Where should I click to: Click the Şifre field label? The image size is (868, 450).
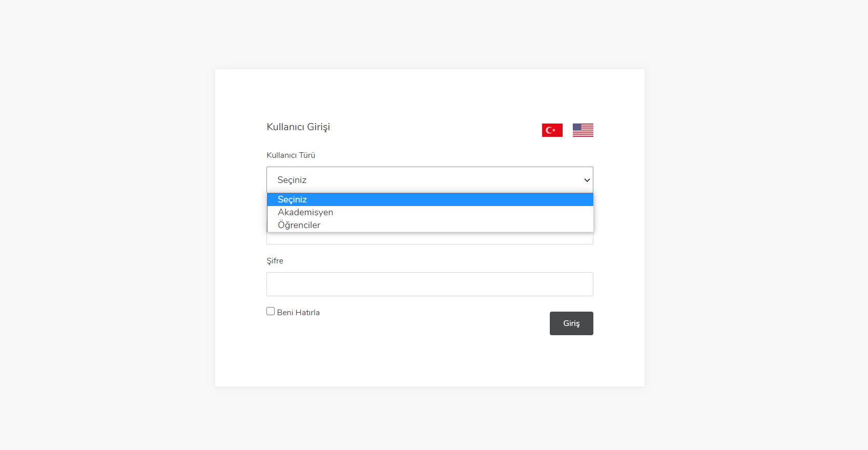pyautogui.click(x=275, y=261)
